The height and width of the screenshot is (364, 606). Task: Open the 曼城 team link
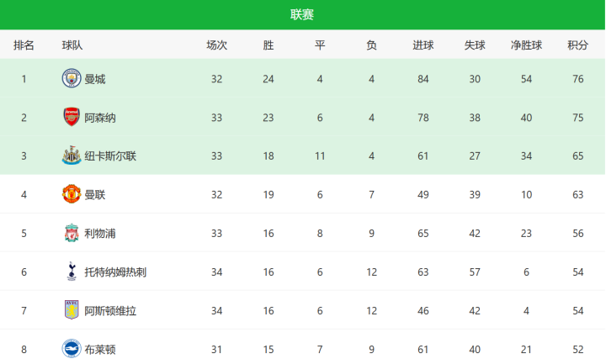tap(95, 79)
